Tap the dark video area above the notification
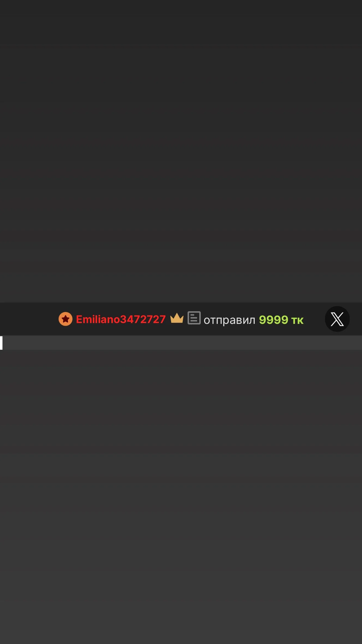The width and height of the screenshot is (362, 644). [181, 151]
